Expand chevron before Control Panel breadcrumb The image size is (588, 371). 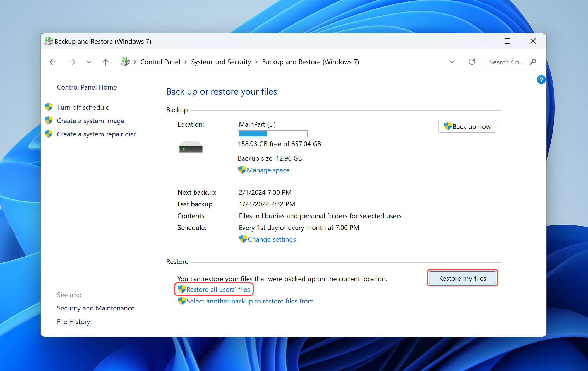click(135, 62)
